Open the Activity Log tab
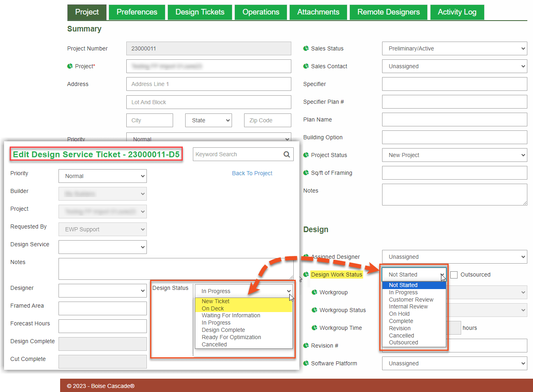The width and height of the screenshot is (533, 392). 457,12
